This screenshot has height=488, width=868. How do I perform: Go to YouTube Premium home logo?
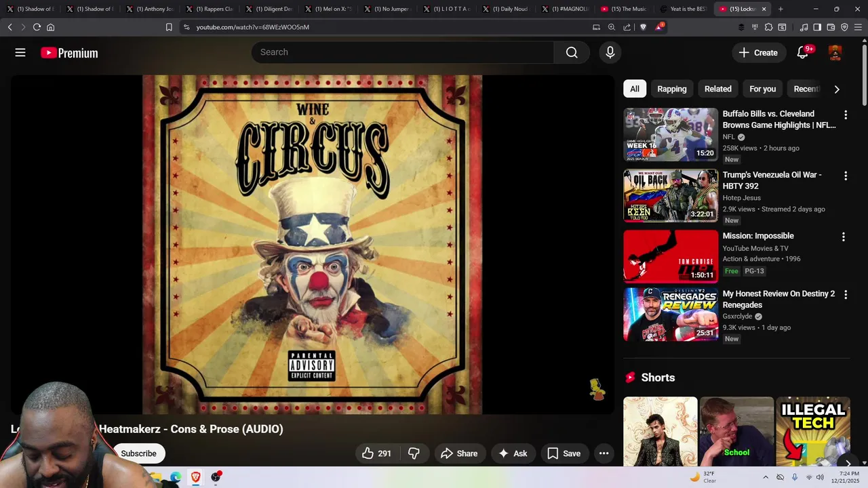coord(69,53)
